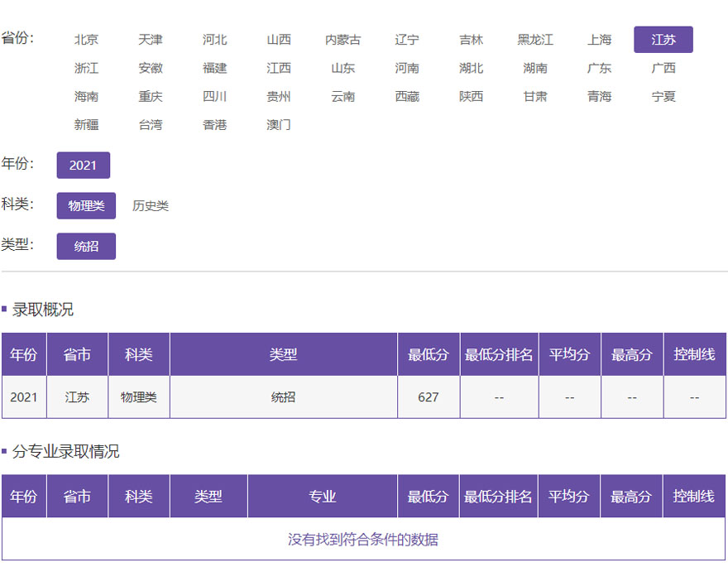
Task: Click the 分专业录取情况 section heading
Action: click(x=65, y=451)
